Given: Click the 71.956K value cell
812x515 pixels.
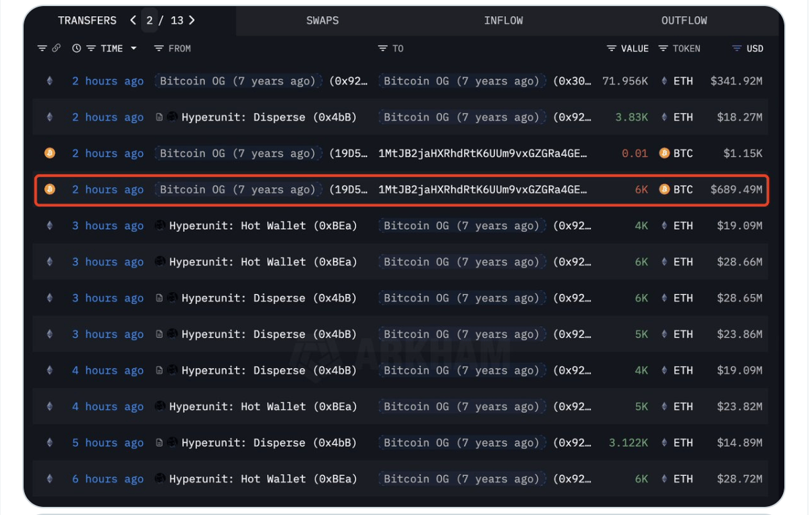Looking at the screenshot, I should pos(625,81).
